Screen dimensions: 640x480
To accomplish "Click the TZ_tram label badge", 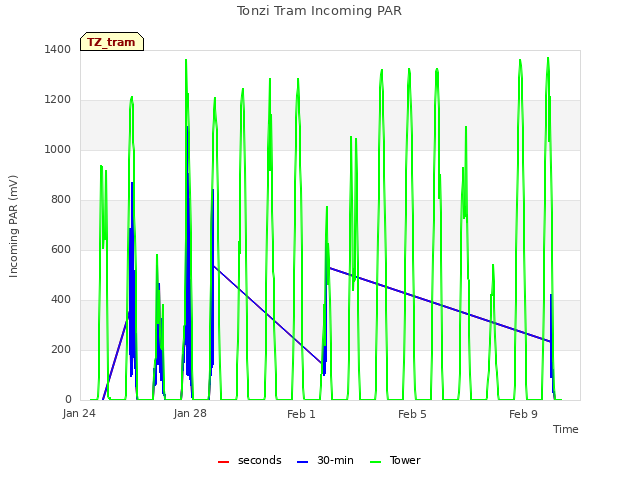I will click(x=112, y=42).
